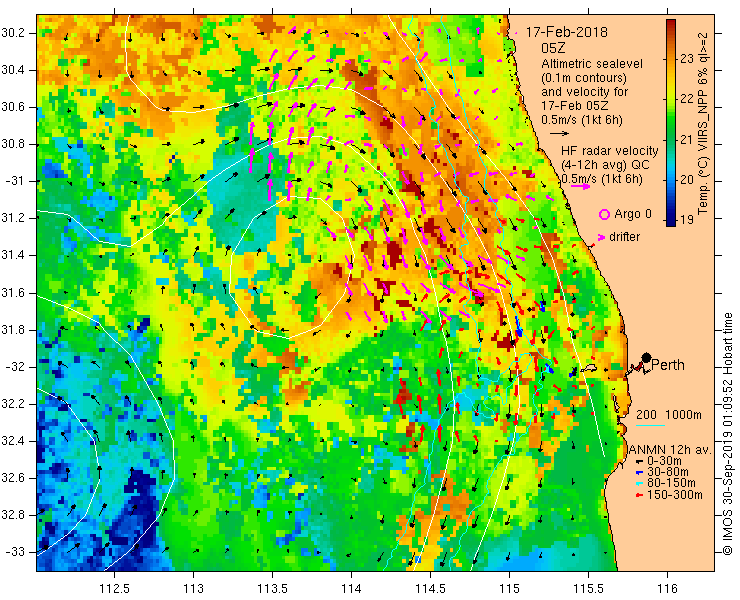Click latitude axis label -31
The height and width of the screenshot is (600, 740).
pos(15,181)
